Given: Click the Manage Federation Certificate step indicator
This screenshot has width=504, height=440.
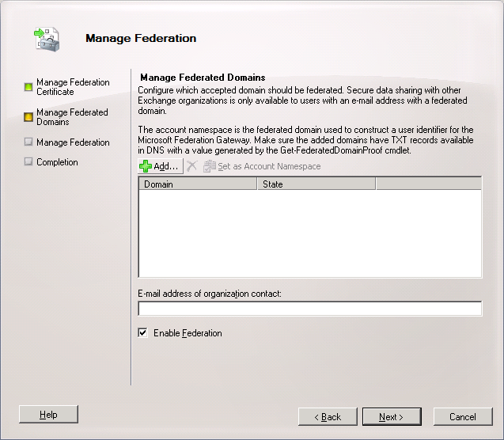Looking at the screenshot, I should [28, 87].
